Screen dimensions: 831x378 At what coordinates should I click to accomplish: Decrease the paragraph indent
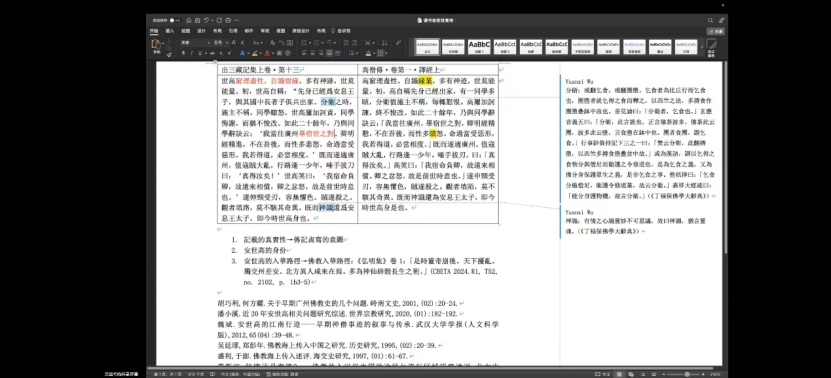(x=346, y=42)
